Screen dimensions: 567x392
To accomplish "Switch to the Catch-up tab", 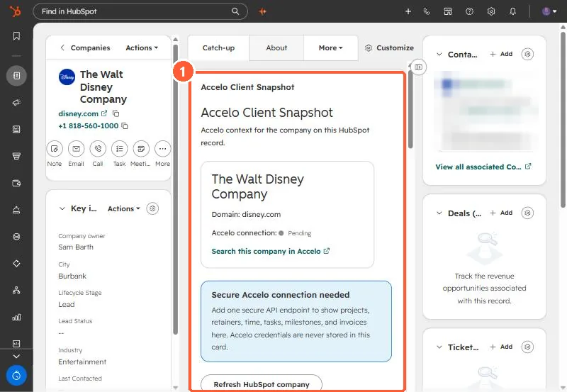I will pyautogui.click(x=218, y=47).
